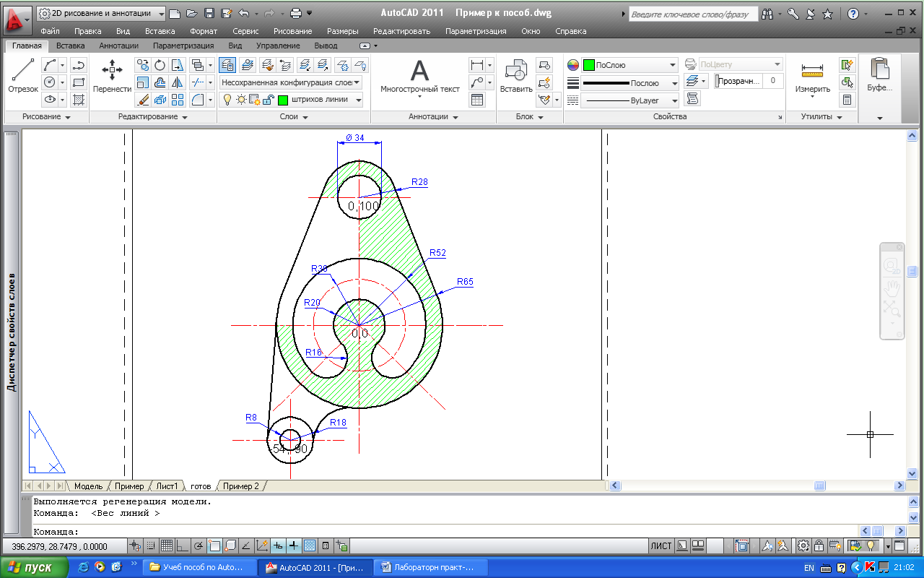Switch to the Пример 2 layout tab
The width and height of the screenshot is (924, 578).
(x=240, y=486)
